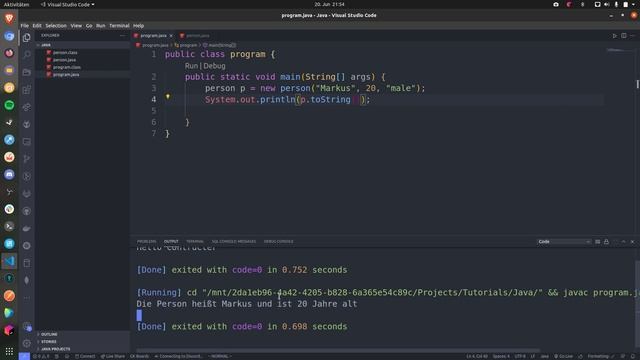Open the Go menu
Screen dimensions: 640x360
pos(89,25)
